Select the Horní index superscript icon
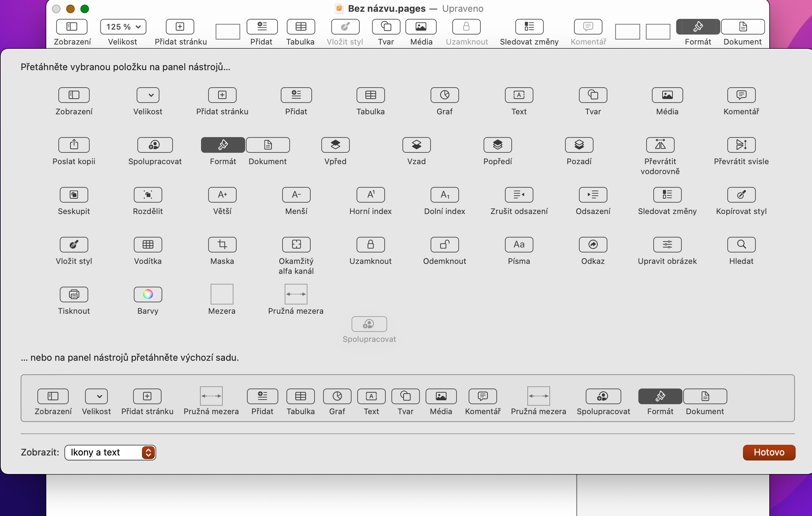This screenshot has height=516, width=812. point(370,195)
